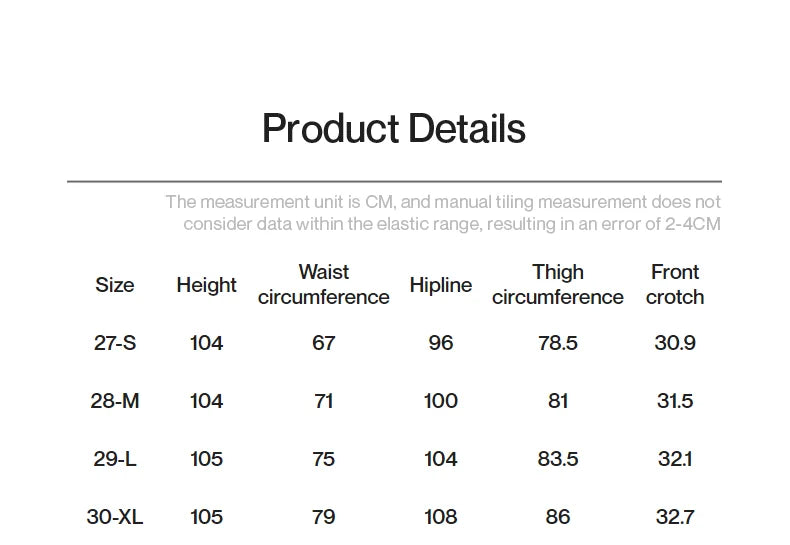Click the Waist circumference column header
This screenshot has width=790, height=545.
tap(323, 285)
